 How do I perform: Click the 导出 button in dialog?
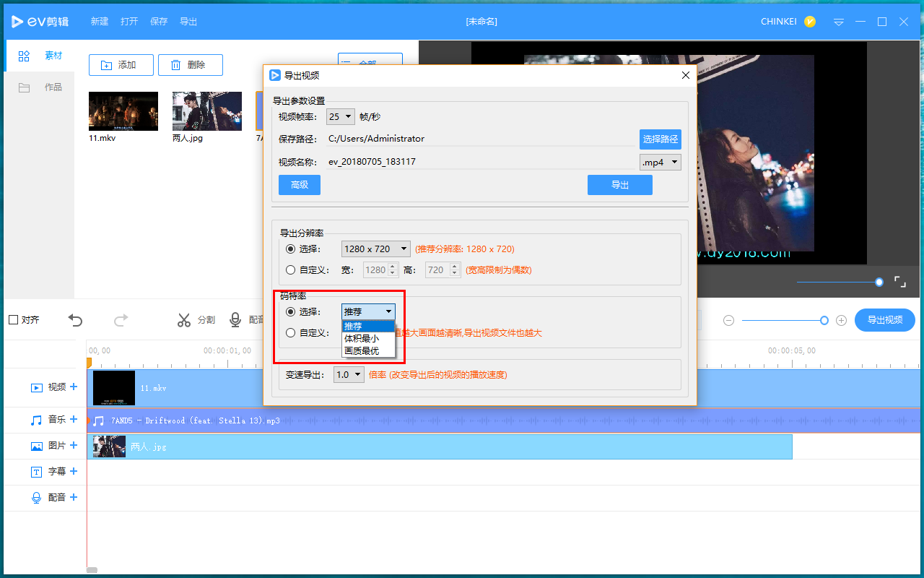click(619, 185)
